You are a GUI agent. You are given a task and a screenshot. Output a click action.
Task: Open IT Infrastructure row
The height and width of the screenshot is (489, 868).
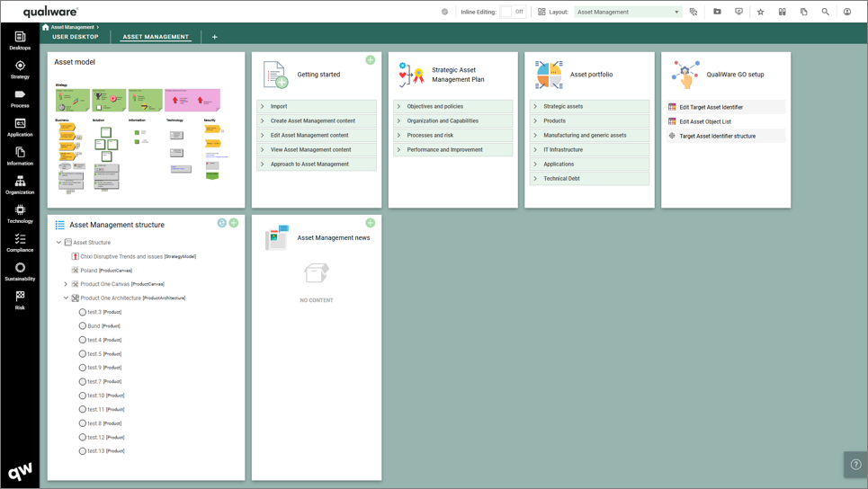(x=589, y=149)
